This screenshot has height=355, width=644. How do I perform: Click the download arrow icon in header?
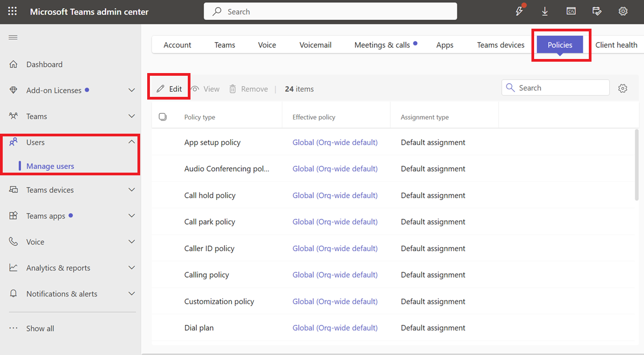pos(545,11)
